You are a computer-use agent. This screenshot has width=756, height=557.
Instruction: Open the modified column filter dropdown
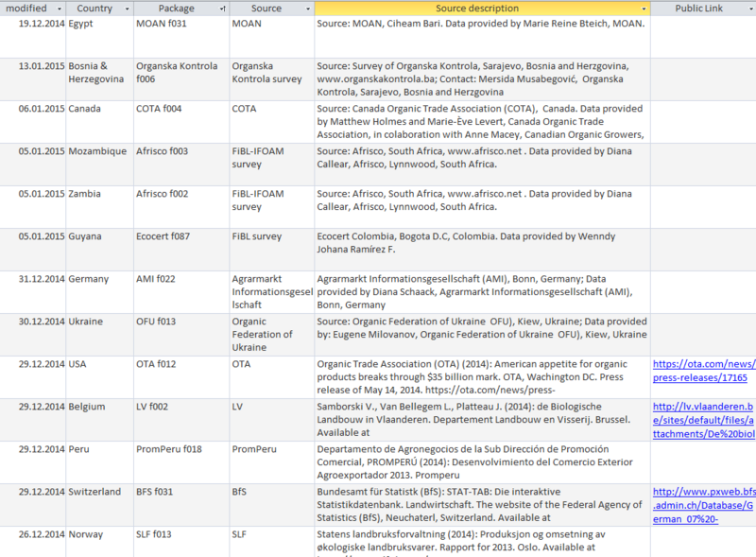coord(60,9)
